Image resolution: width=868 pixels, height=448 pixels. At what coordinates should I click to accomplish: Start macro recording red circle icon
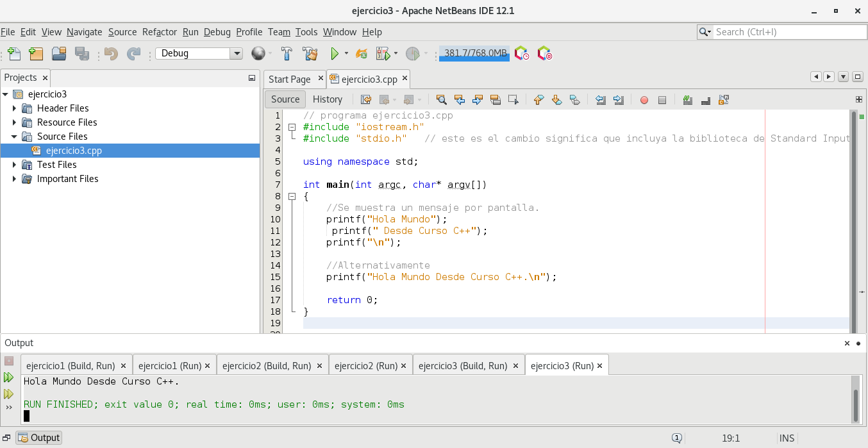coord(644,100)
